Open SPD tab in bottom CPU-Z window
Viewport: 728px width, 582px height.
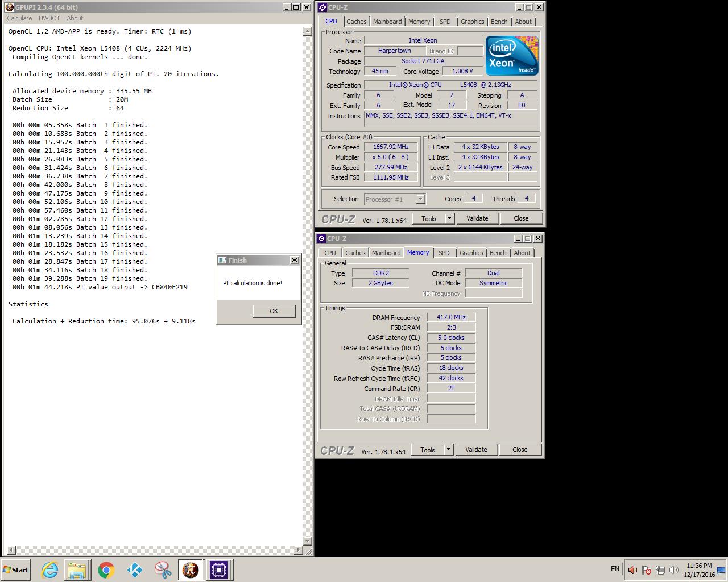pos(444,253)
